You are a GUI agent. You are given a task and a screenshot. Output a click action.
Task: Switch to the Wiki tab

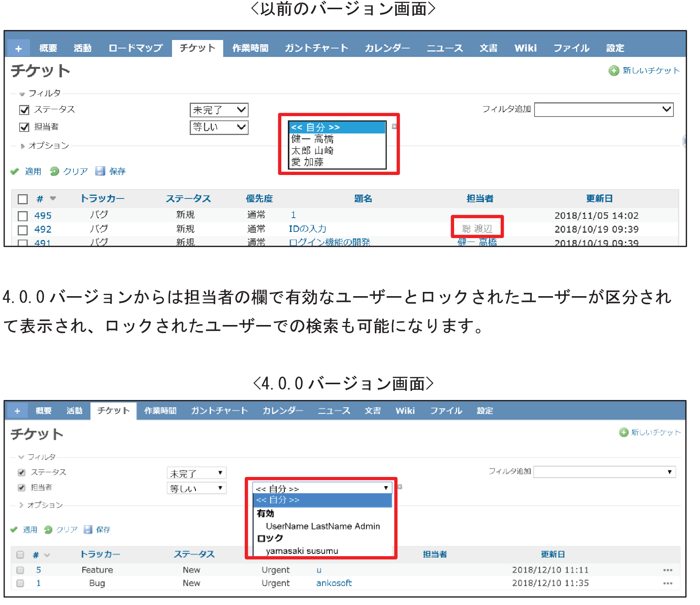[x=525, y=48]
